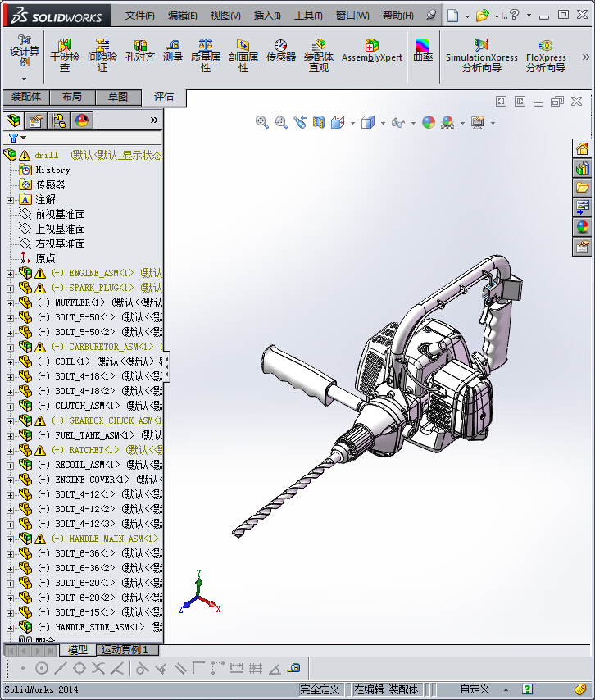The height and width of the screenshot is (700, 595).
Task: Switch to ConfigurationManager panel tab
Action: tap(59, 120)
